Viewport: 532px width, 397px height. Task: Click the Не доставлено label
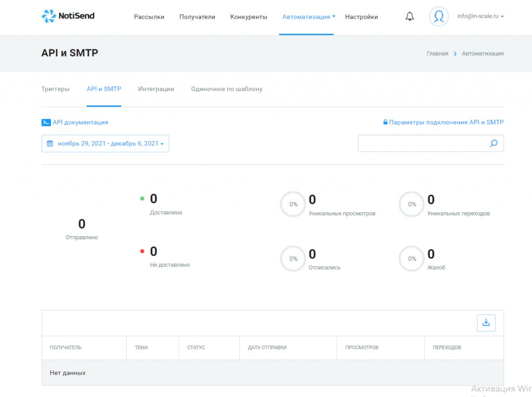[170, 265]
